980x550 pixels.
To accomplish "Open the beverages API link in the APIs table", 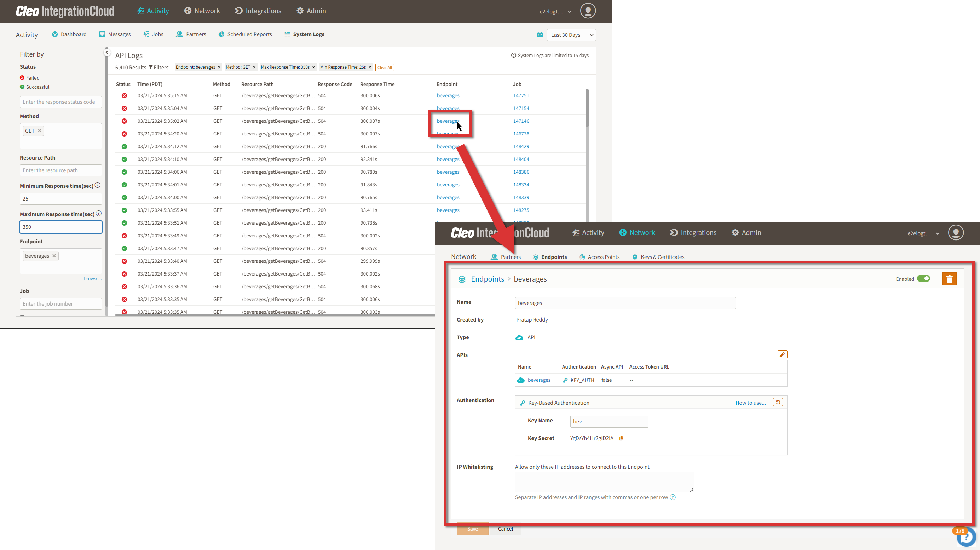I will (539, 380).
